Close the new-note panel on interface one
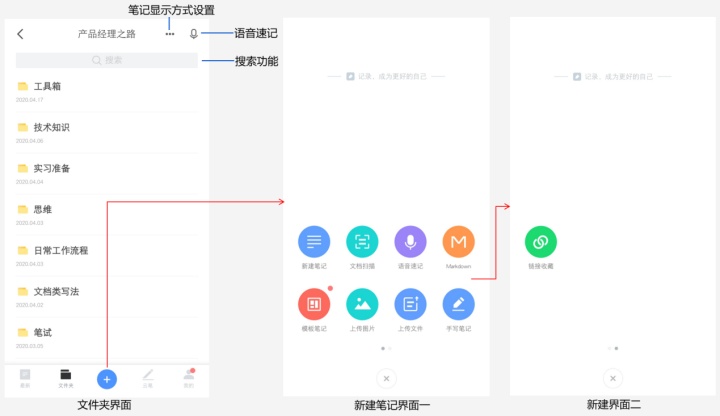The width and height of the screenshot is (720, 416). coord(387,378)
